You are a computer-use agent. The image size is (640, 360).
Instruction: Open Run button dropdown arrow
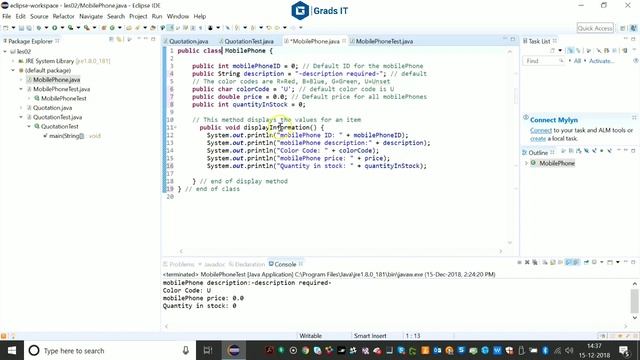[x=62, y=28]
